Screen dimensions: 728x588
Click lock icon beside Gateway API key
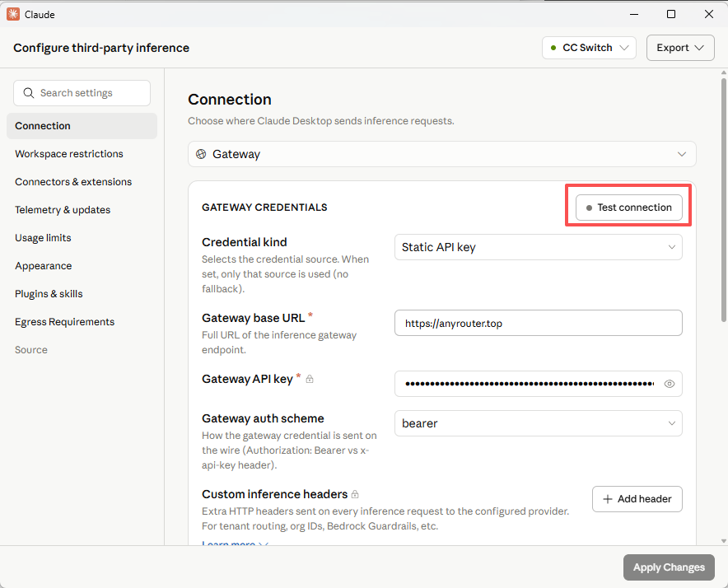pyautogui.click(x=310, y=379)
